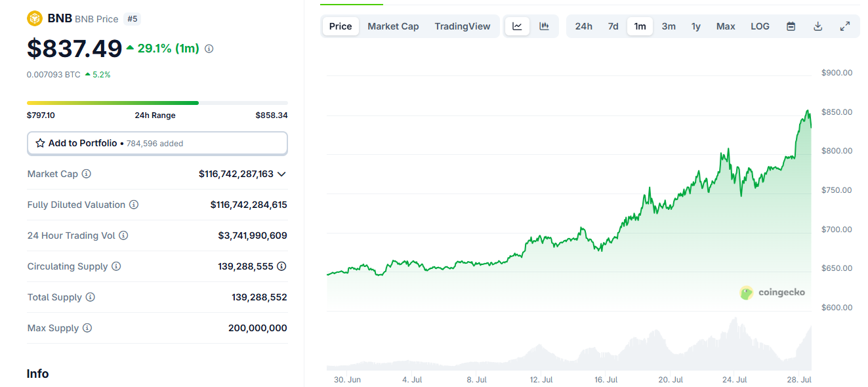Click the Total Supply info icon
Screen dimensions: 868x387
pyautogui.click(x=90, y=297)
